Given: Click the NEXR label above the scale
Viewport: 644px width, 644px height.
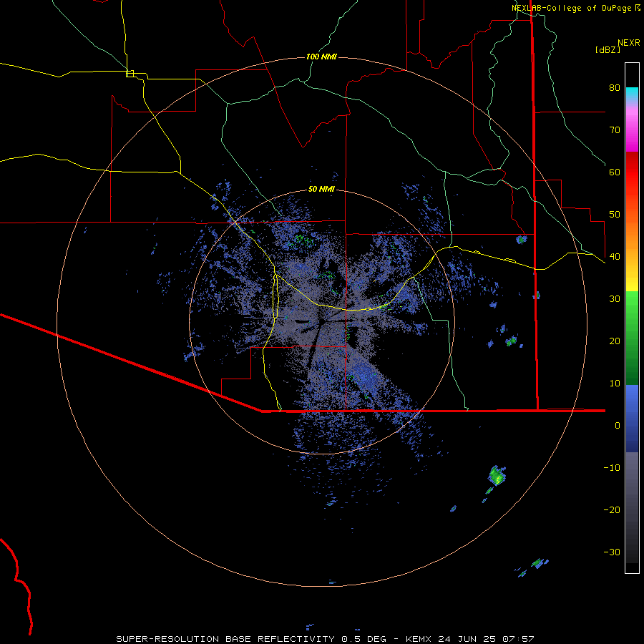Looking at the screenshot, I should [x=629, y=43].
